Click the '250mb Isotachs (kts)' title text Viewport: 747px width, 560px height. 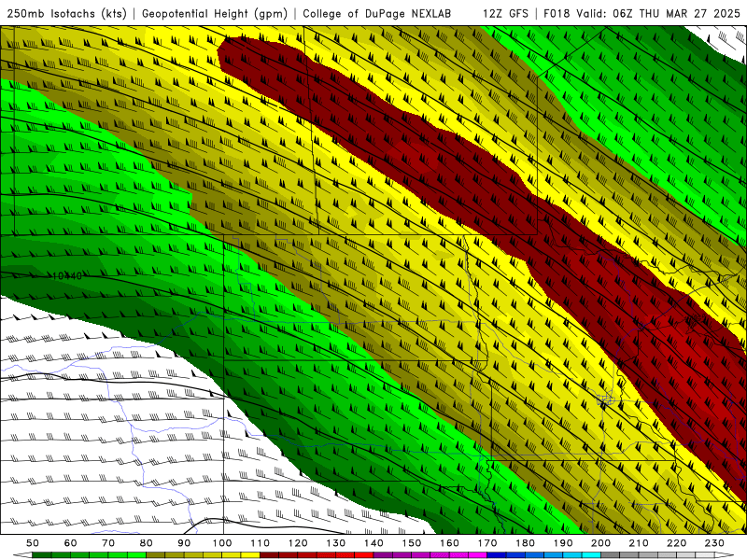[x=66, y=14]
